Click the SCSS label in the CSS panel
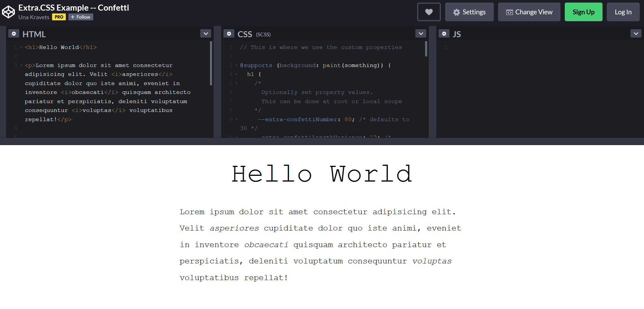This screenshot has height=309, width=644. tap(263, 34)
